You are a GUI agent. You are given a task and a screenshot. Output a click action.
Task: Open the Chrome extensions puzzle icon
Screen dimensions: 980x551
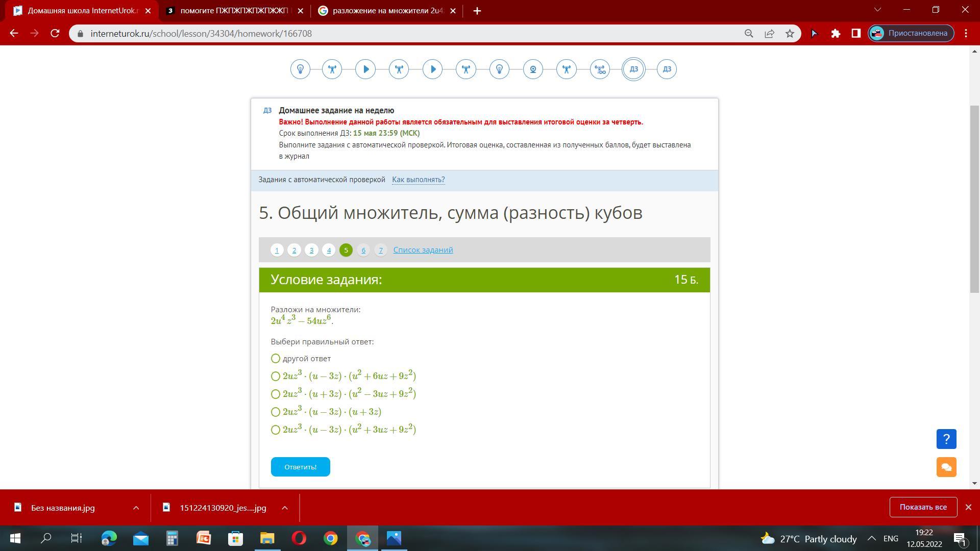[836, 34]
